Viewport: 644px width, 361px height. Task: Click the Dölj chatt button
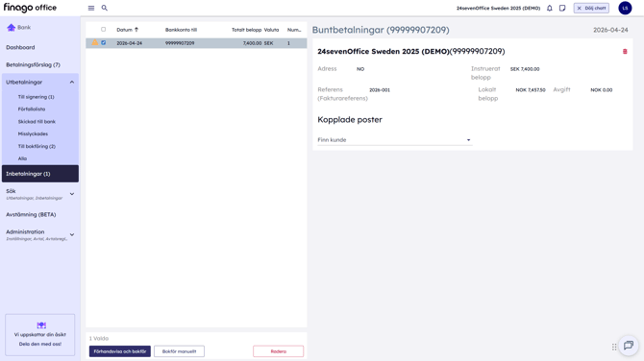coord(591,8)
